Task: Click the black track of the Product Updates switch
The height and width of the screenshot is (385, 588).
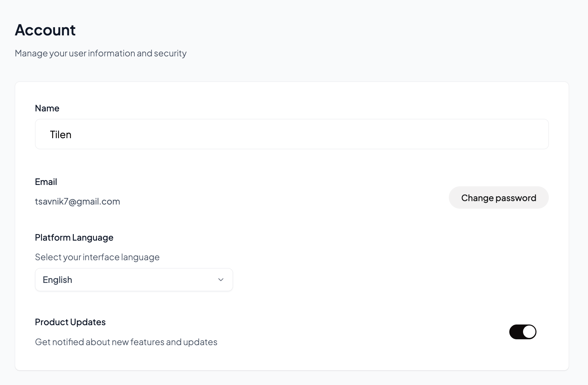Action: pyautogui.click(x=515, y=332)
